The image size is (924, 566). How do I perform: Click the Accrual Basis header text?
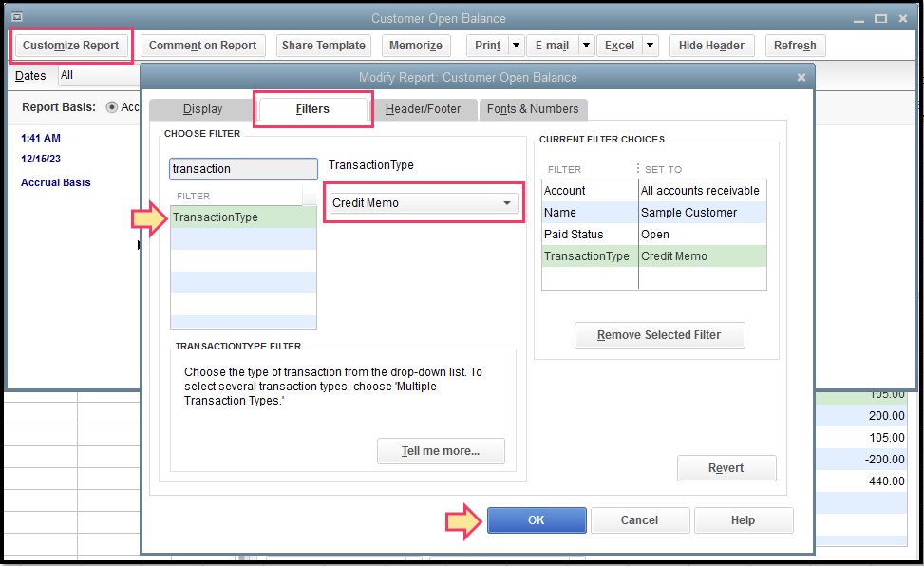pyautogui.click(x=56, y=182)
